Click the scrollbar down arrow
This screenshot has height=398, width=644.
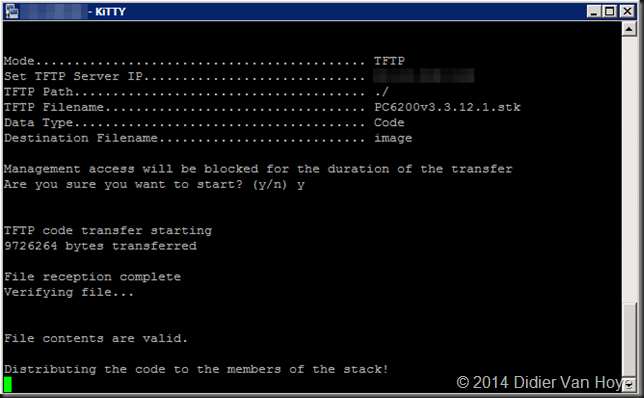(x=629, y=384)
